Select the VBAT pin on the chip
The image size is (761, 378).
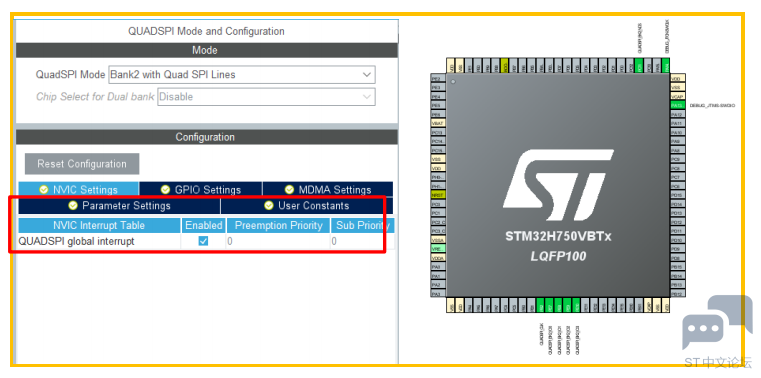[x=438, y=123]
